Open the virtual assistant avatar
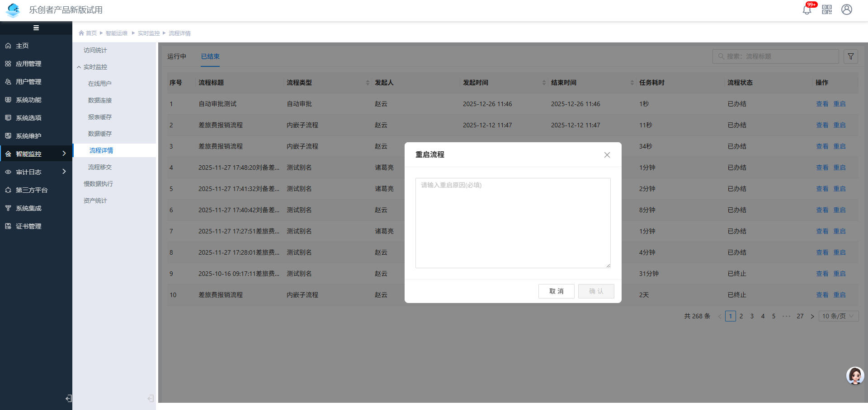 point(855,375)
